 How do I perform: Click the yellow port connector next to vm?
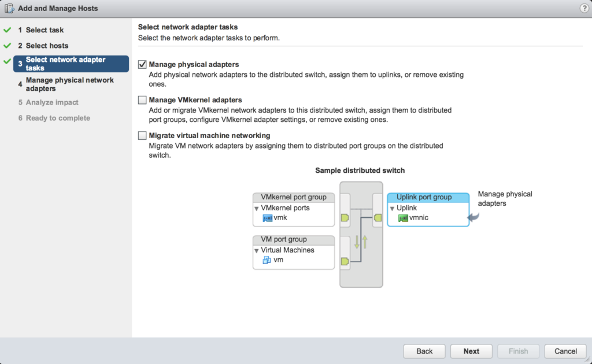(345, 261)
